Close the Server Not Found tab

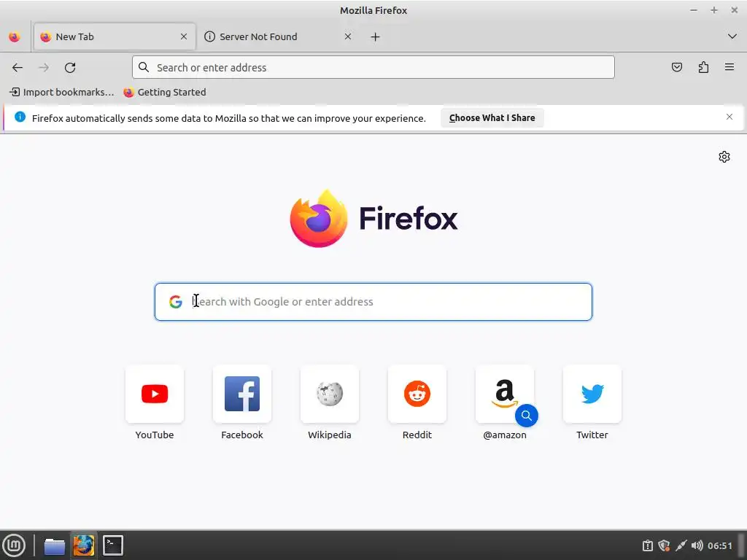click(348, 36)
